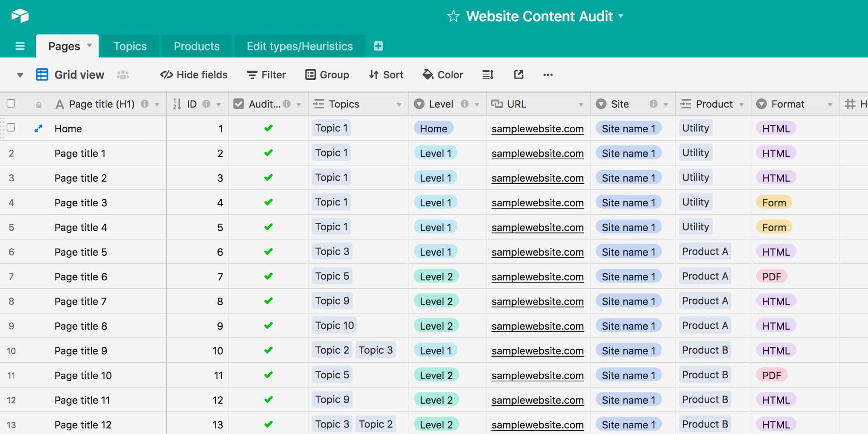Click the Sort button
The image size is (868, 434).
coord(386,75)
